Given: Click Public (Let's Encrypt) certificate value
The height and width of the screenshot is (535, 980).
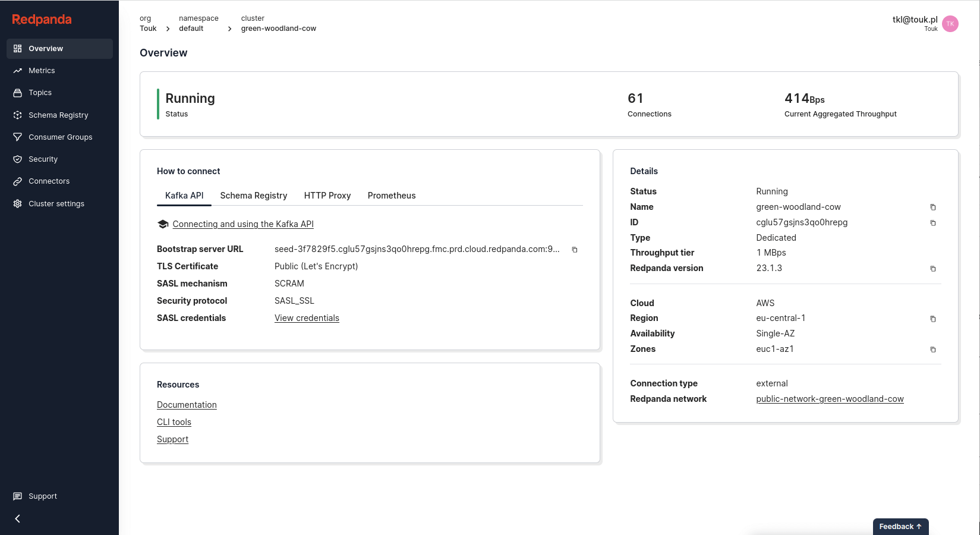Looking at the screenshot, I should pos(316,266).
